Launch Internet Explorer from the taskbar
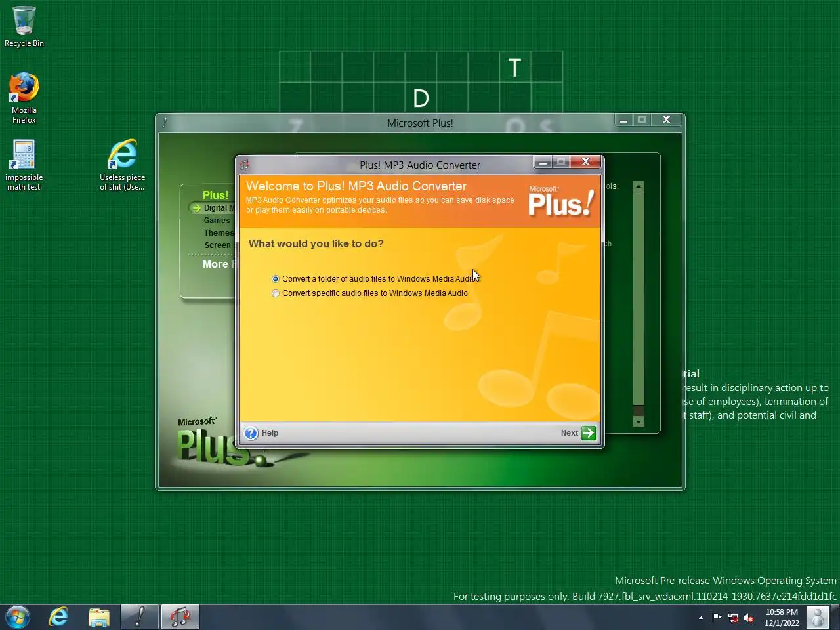Viewport: 840px width, 630px height. (58, 617)
